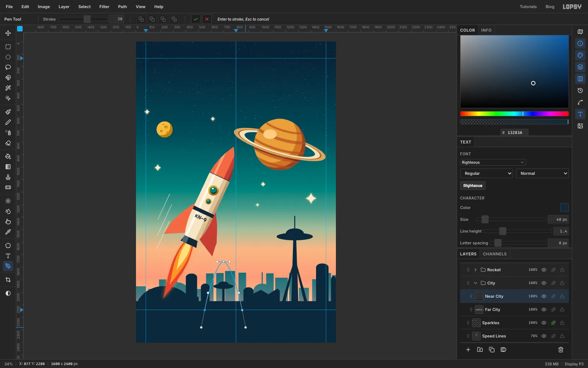Image resolution: width=588 pixels, height=368 pixels.
Task: Pick the Magic Wand tool
Action: click(x=8, y=88)
